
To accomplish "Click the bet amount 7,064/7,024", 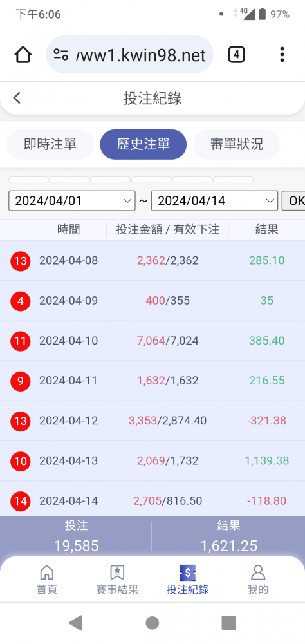I will pos(167,341).
